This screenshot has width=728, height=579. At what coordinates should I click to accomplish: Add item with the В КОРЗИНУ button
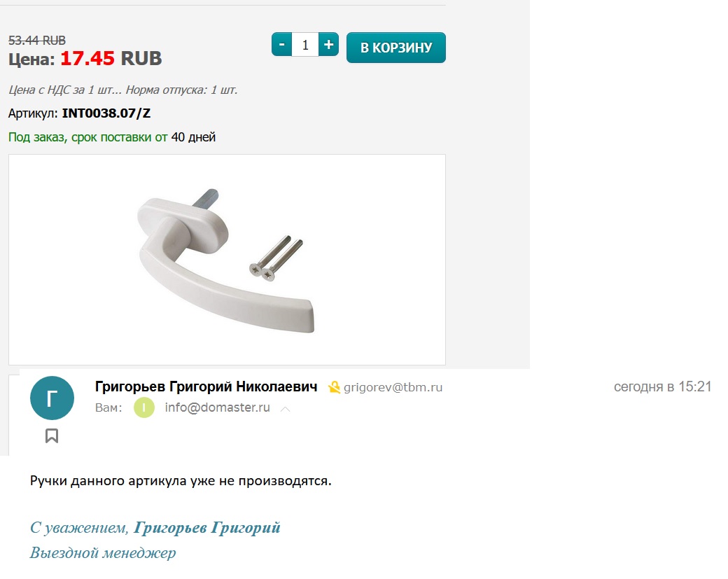tap(396, 48)
